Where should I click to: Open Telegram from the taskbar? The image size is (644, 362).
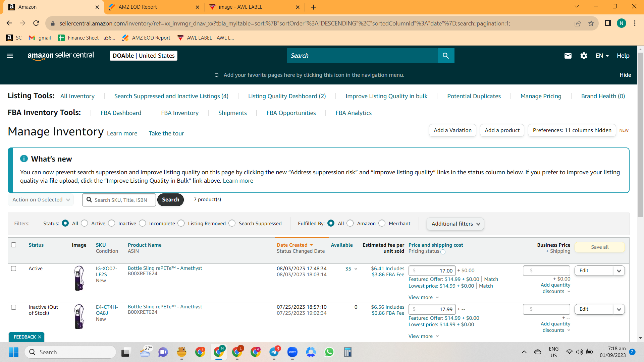274,352
